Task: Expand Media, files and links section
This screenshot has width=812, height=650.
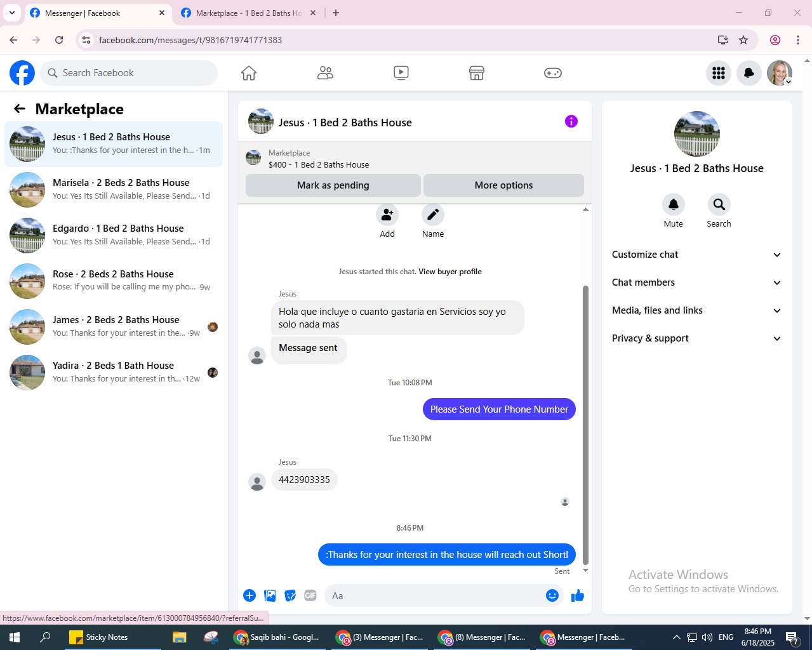Action: tap(697, 310)
